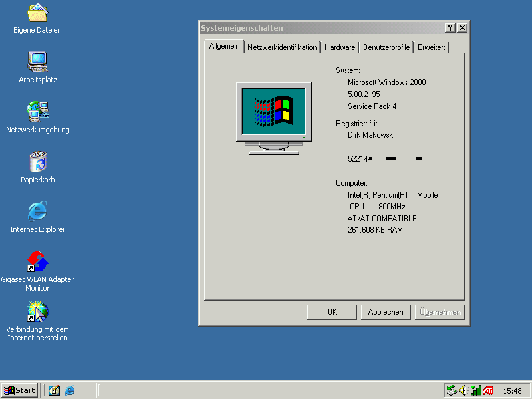
Task: Click the safely remove hardware tray icon
Action: pyautogui.click(x=452, y=391)
